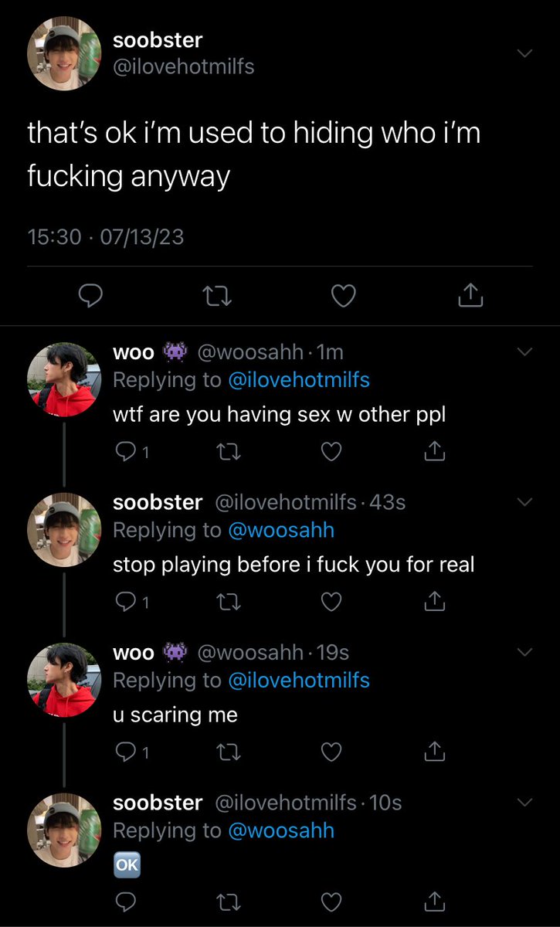560x927 pixels.
Task: Open the soobster display name at top
Action: click(x=158, y=39)
